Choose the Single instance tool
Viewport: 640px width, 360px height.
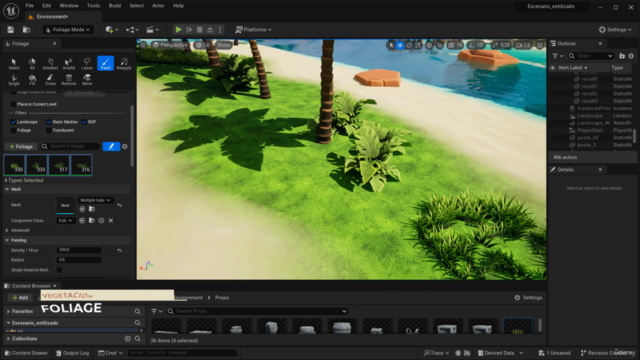tap(14, 79)
